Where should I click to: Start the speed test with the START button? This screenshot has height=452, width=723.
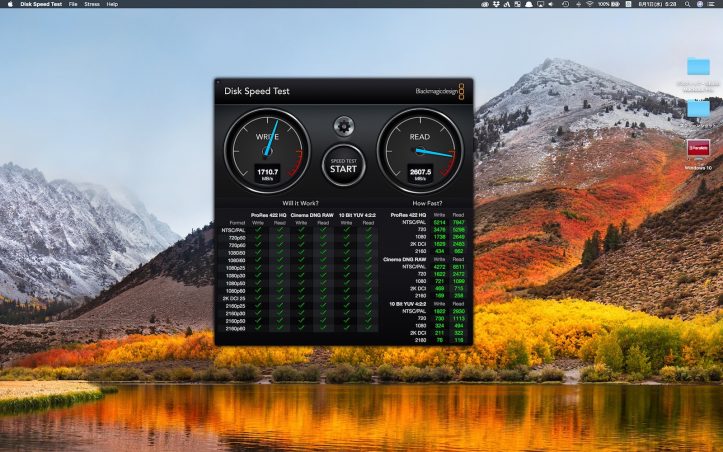(344, 165)
